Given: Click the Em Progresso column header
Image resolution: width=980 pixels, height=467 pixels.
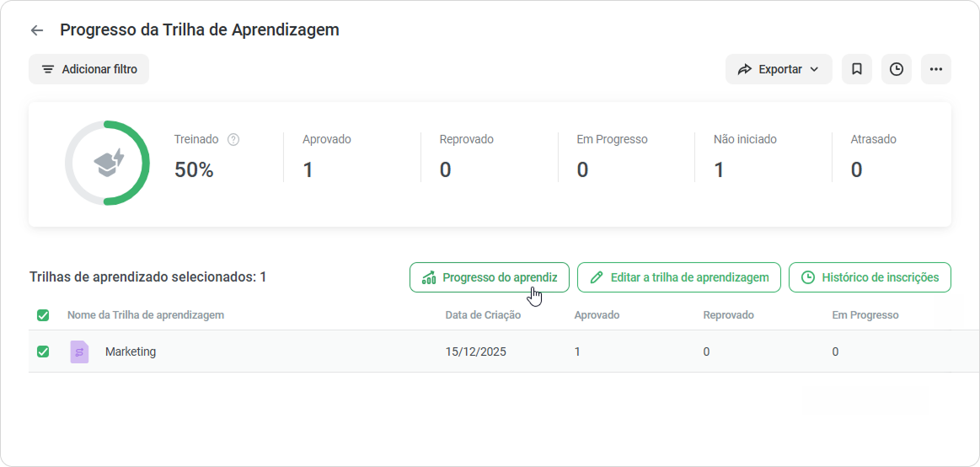Looking at the screenshot, I should coord(865,315).
